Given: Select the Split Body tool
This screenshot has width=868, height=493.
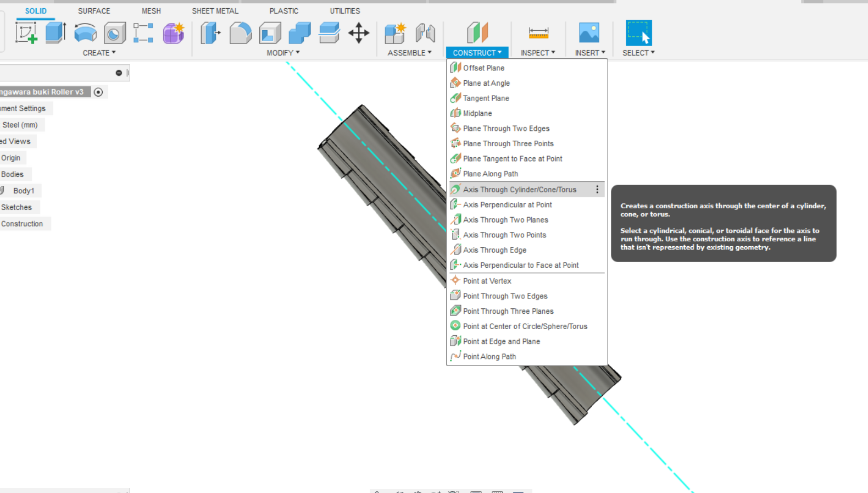Looking at the screenshot, I should 329,33.
